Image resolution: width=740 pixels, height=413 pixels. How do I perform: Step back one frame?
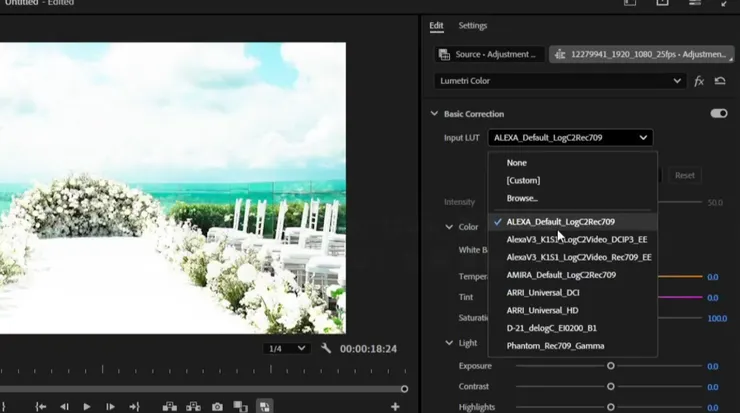click(x=65, y=406)
